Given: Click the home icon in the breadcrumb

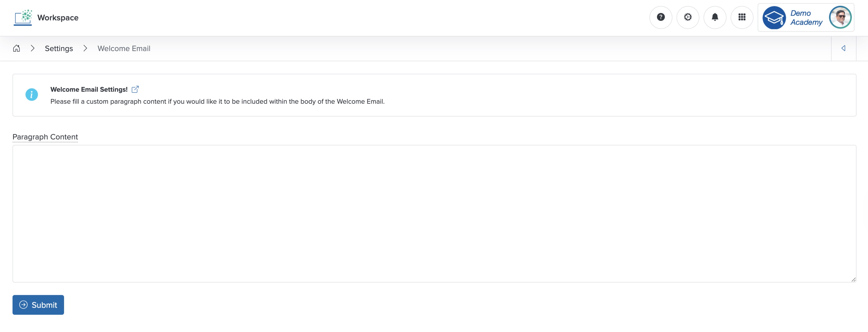Looking at the screenshot, I should (16, 48).
